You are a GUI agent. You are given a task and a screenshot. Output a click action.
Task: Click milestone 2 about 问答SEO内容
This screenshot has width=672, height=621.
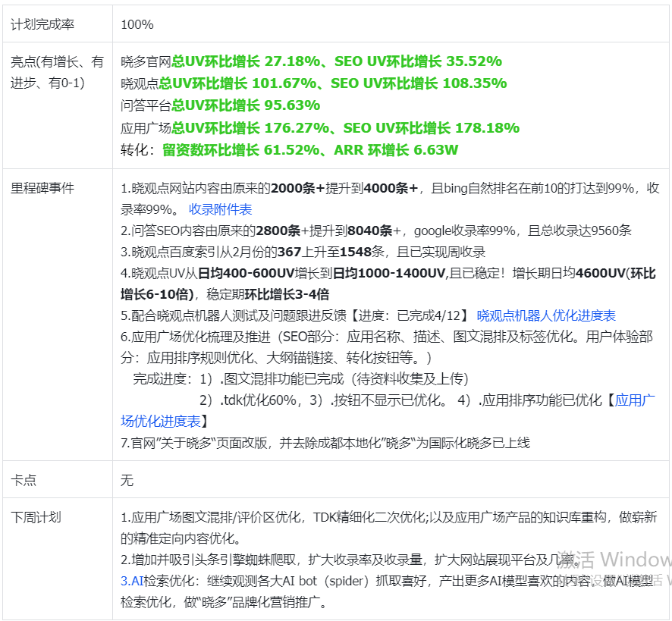point(376,231)
